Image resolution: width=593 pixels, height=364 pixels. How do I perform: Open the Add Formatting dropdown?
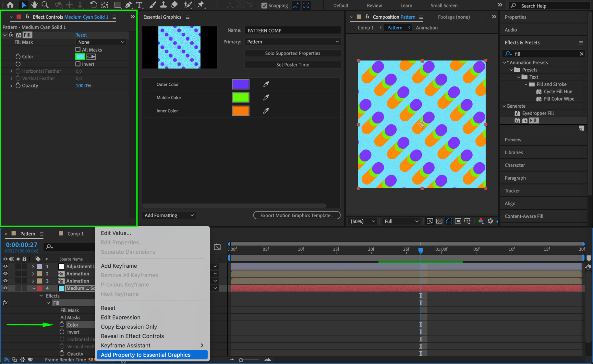169,215
